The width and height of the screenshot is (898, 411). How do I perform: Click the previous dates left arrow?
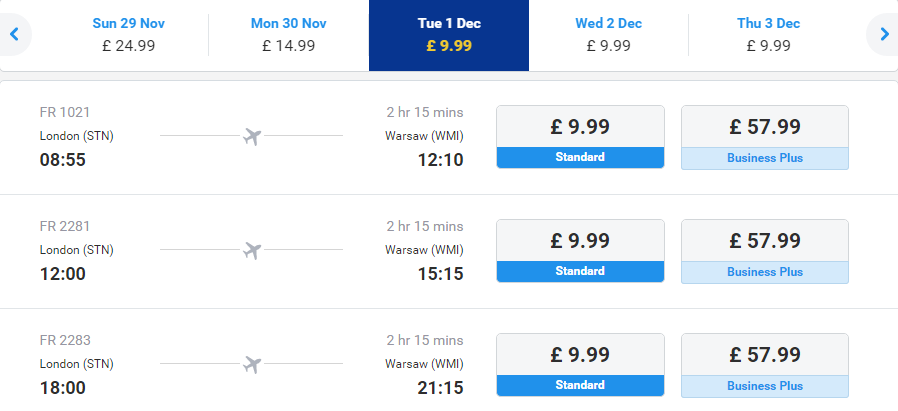(14, 34)
